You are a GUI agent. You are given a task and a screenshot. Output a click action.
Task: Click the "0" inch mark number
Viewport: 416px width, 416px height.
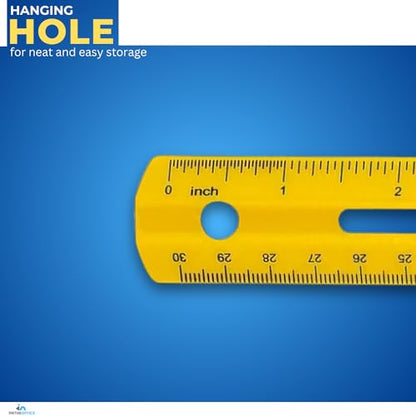(168, 190)
